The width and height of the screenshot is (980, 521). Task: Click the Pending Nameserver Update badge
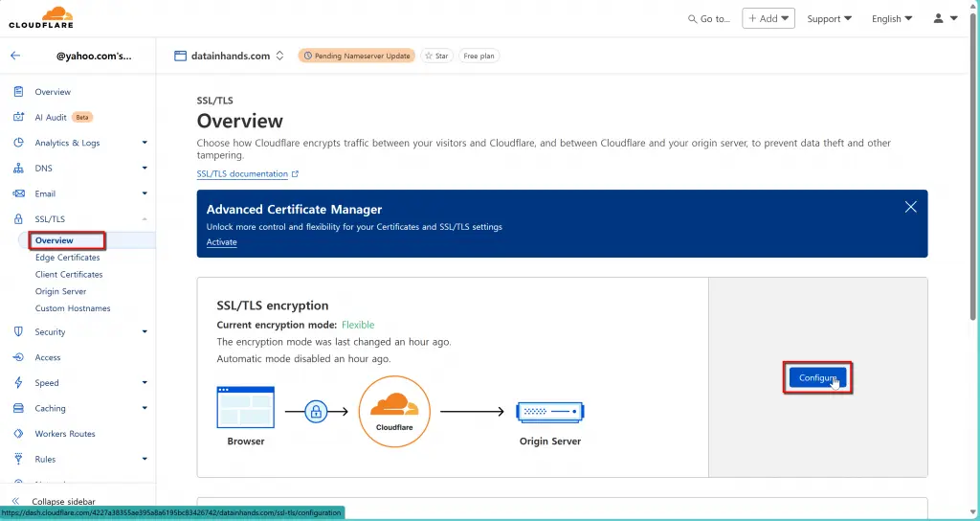356,56
